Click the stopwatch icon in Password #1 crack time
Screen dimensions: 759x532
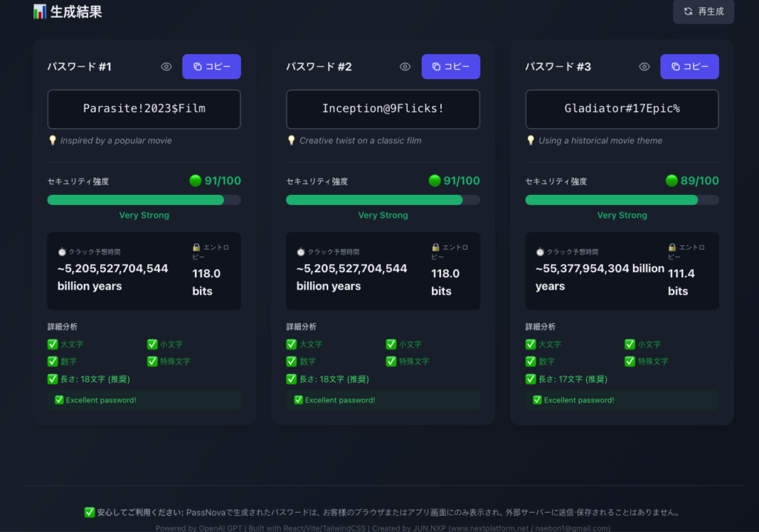click(x=62, y=252)
